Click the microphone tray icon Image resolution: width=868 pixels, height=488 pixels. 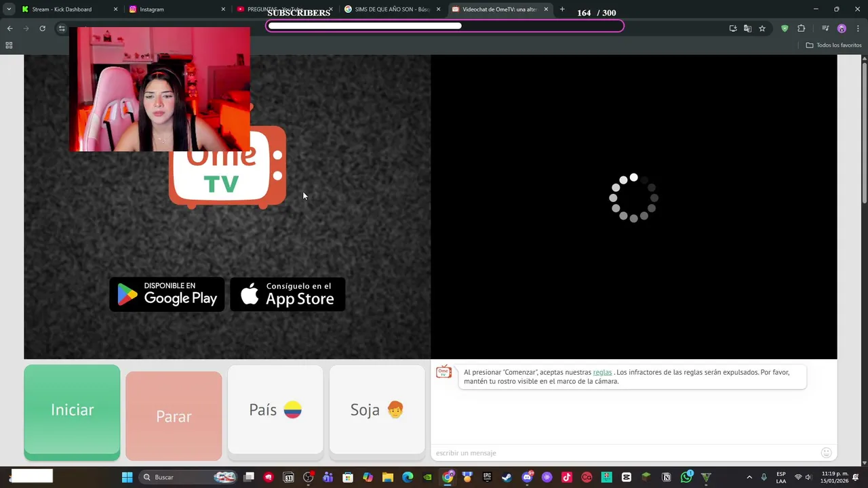click(764, 477)
